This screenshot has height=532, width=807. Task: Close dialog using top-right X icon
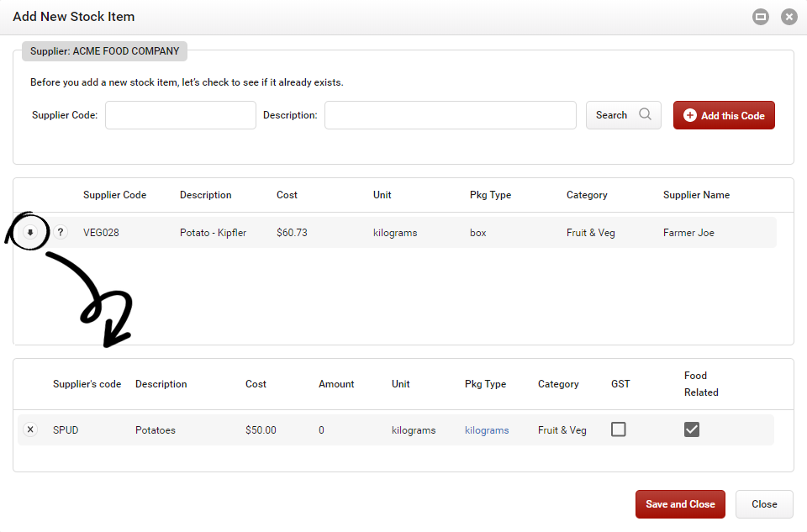(x=789, y=17)
